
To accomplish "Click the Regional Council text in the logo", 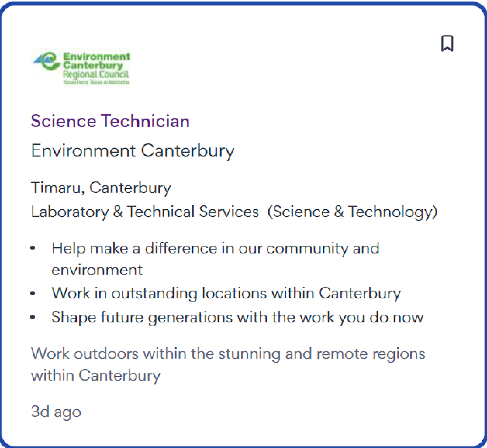I will (x=96, y=74).
